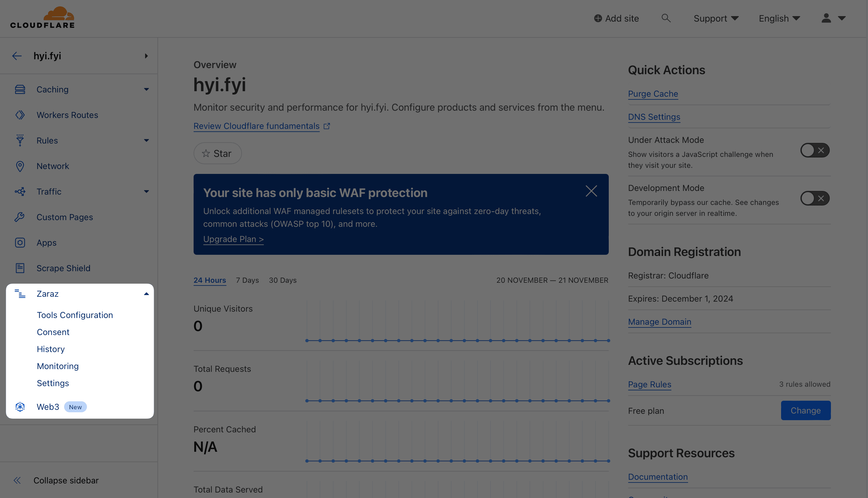Click the Purge Cache link
This screenshot has height=498, width=868.
tap(653, 94)
